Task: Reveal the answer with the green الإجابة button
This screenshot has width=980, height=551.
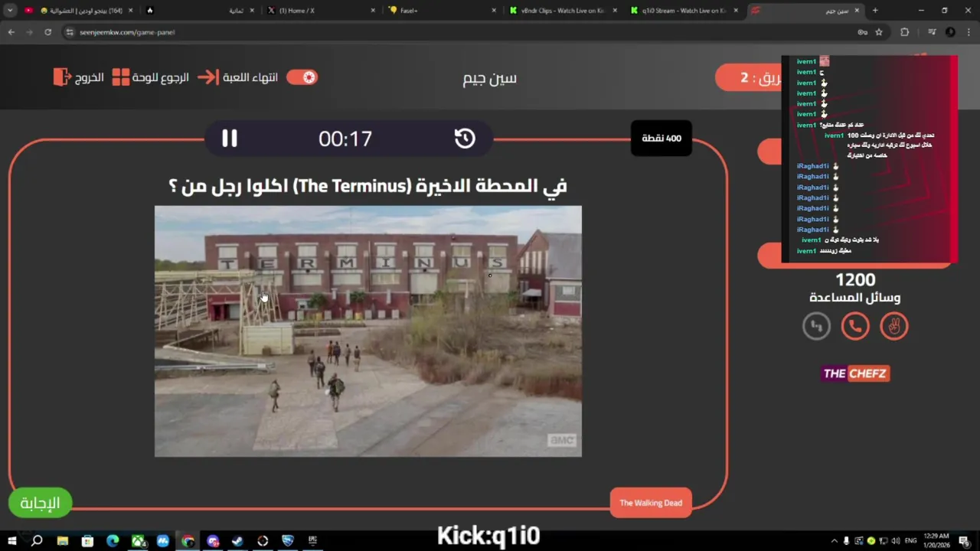Action: click(x=40, y=503)
